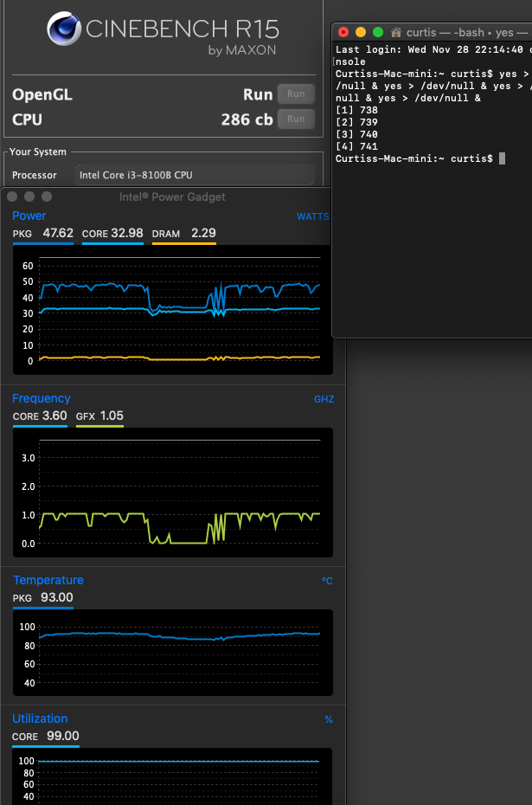Click the CORE 99.00 utilization value
The width and height of the screenshot is (532, 805).
[46, 737]
